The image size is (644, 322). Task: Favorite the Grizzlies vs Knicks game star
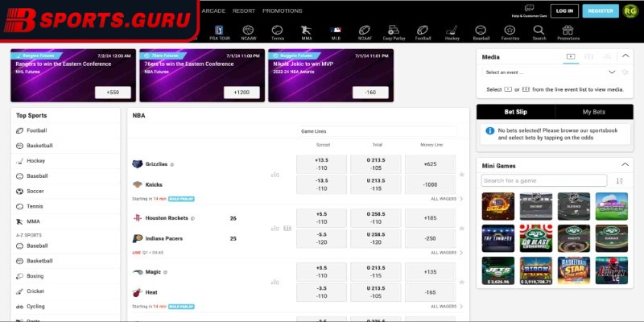[x=461, y=175]
